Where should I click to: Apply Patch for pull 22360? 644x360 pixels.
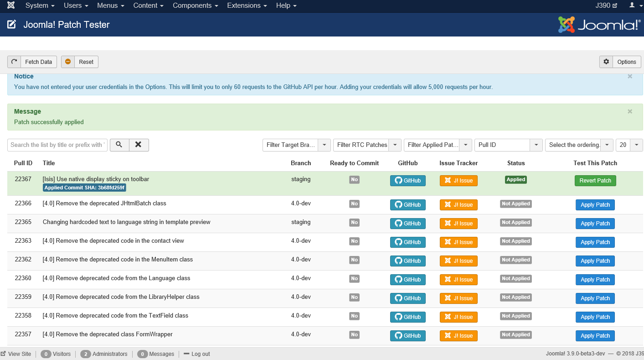click(595, 280)
